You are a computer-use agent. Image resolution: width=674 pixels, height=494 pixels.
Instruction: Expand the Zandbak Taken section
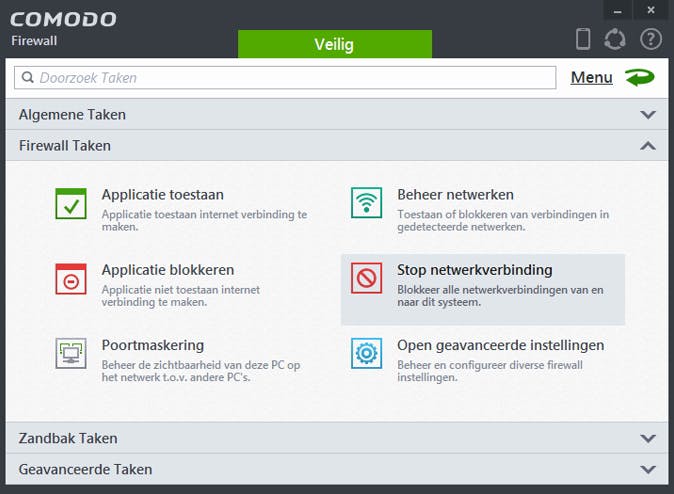click(x=647, y=438)
